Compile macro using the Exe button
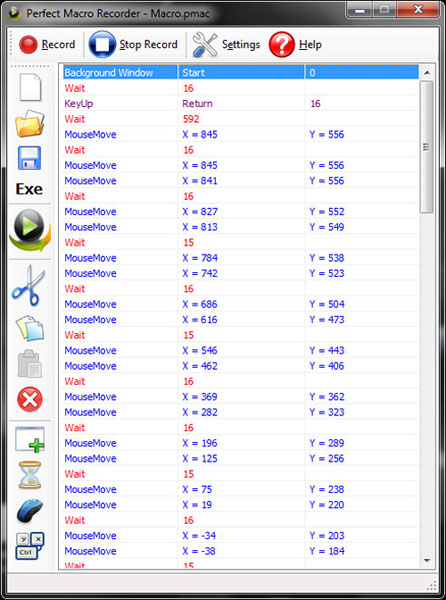 [x=29, y=189]
